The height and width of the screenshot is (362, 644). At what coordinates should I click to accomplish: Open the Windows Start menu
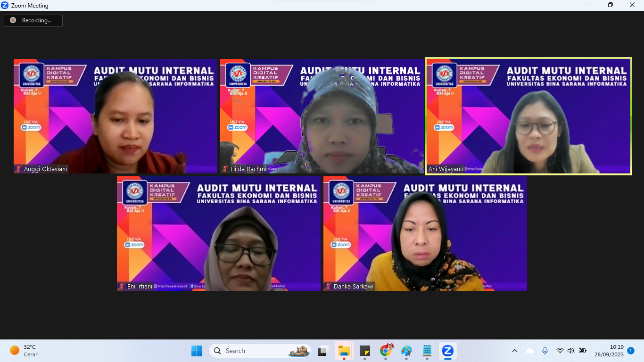click(197, 351)
